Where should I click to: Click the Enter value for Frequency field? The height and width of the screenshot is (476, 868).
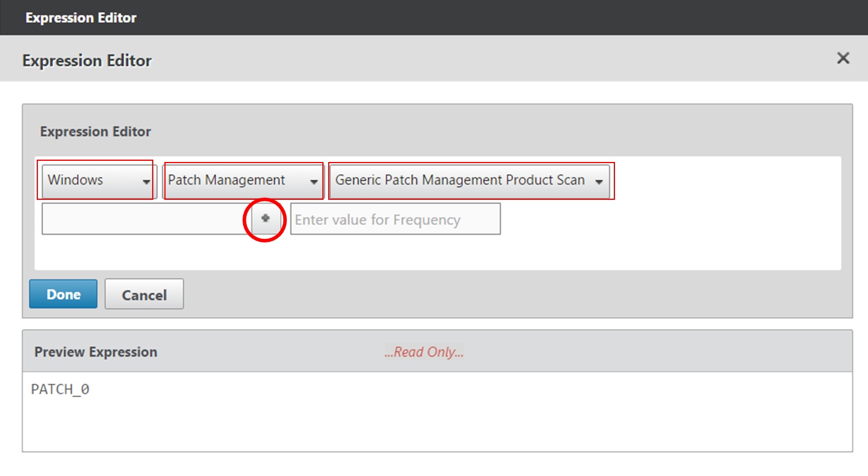pos(395,220)
